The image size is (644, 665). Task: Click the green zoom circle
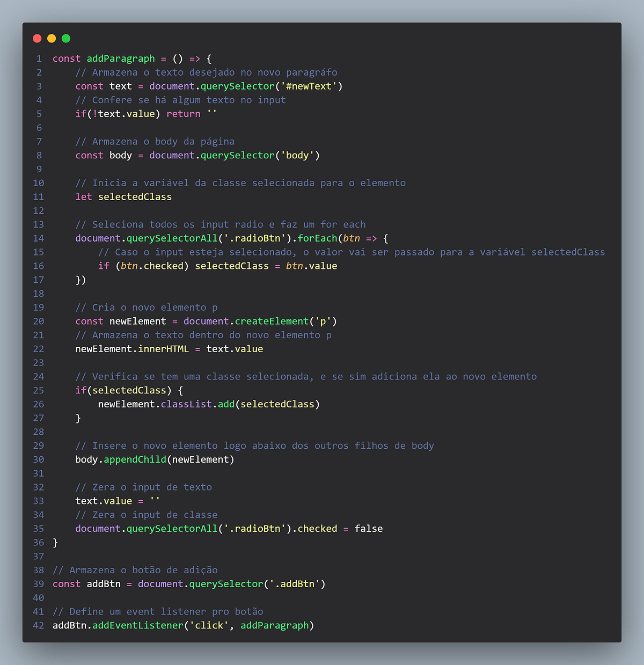click(65, 38)
